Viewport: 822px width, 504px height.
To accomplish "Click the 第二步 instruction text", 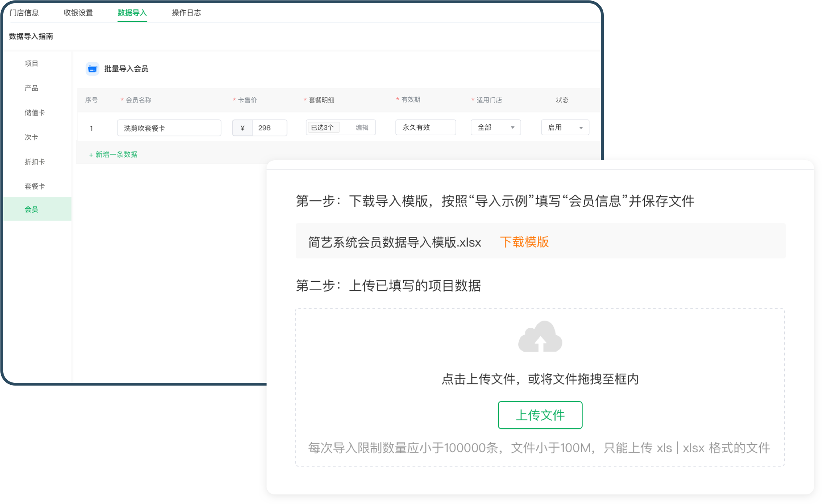I will tap(388, 285).
